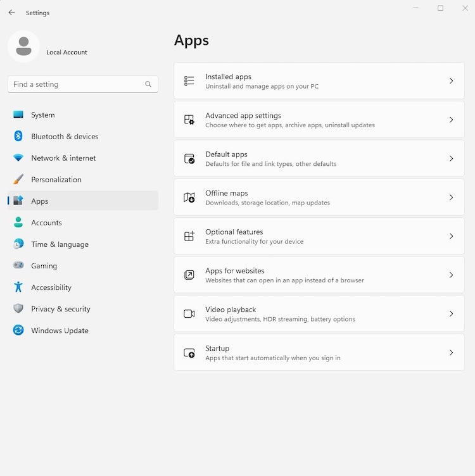Click "Downloads, storage location, map updates" text
This screenshot has height=476, width=475.
pos(267,203)
